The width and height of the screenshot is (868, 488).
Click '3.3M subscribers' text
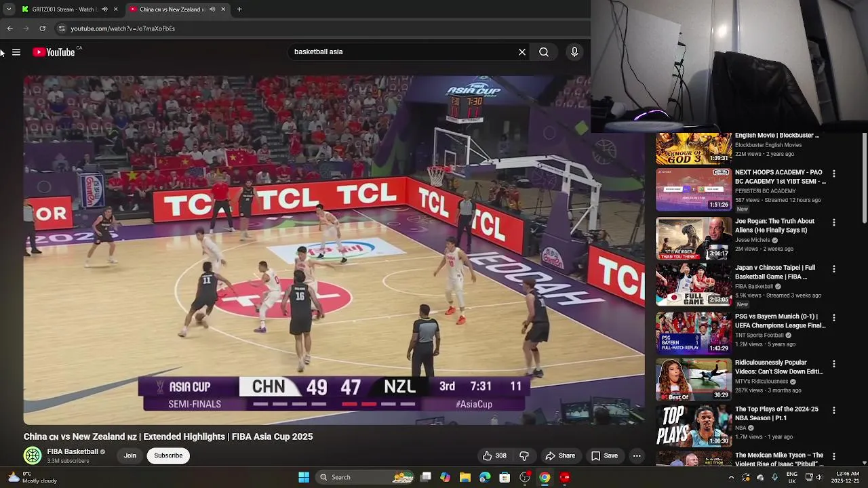click(x=68, y=461)
